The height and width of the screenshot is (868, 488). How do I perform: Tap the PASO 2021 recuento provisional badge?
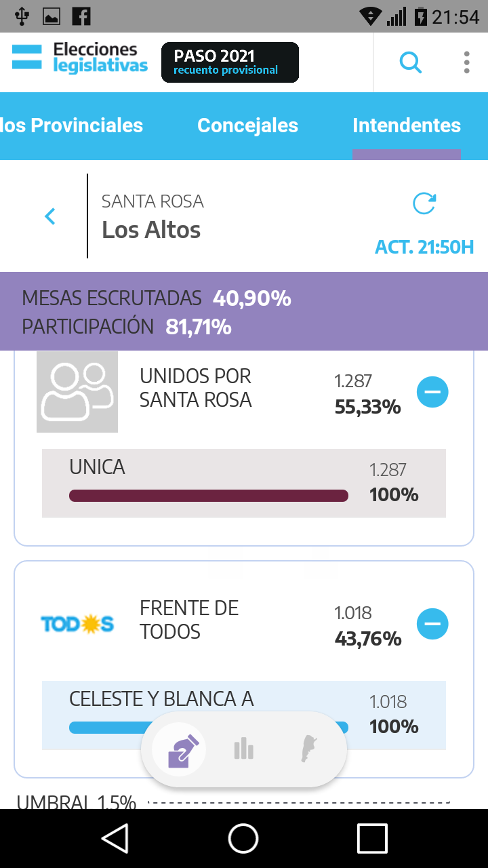pos(230,62)
